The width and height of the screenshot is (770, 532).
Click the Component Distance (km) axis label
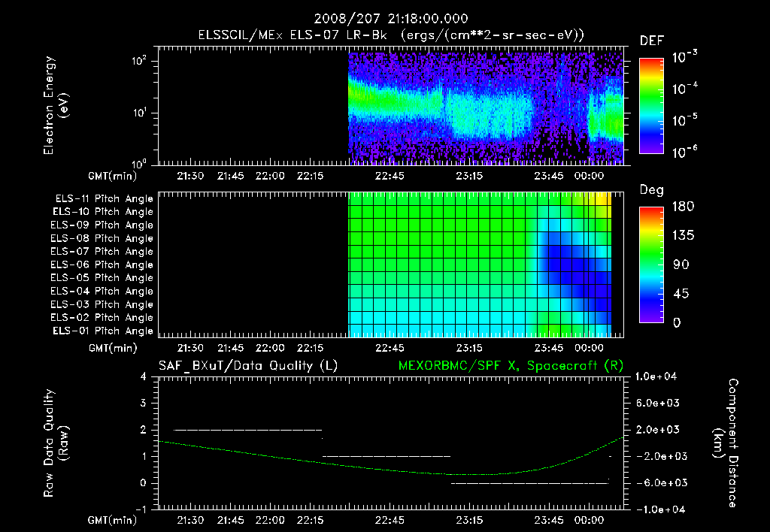point(726,443)
